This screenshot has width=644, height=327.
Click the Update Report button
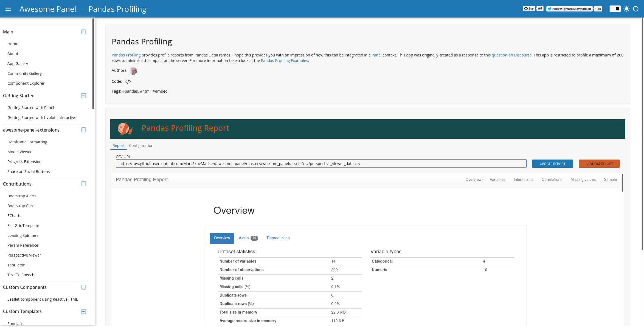tap(552, 164)
